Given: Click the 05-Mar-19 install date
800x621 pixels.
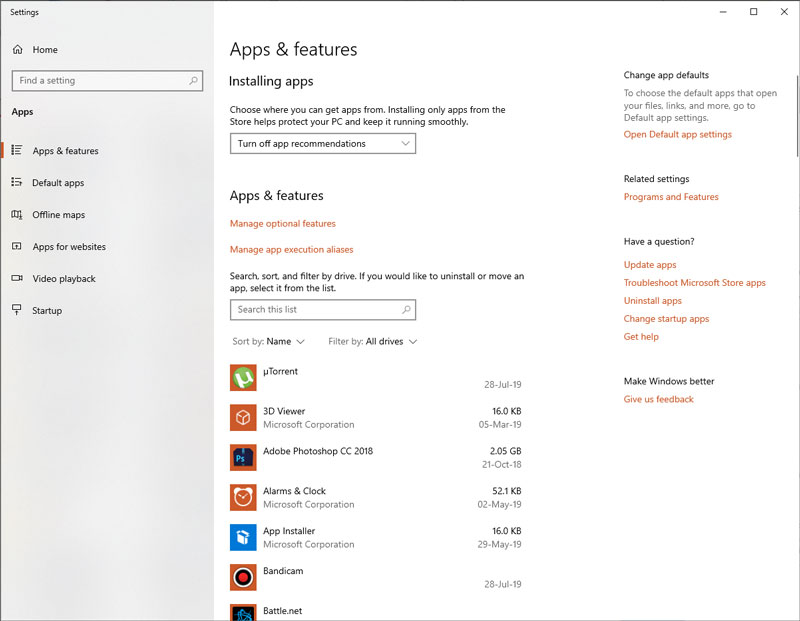Looking at the screenshot, I should click(500, 425).
